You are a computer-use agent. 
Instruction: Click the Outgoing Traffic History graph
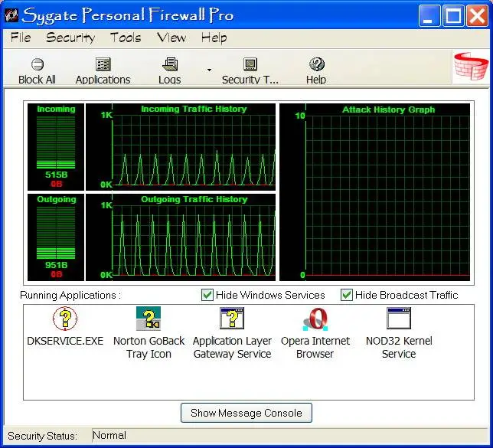[x=181, y=237]
